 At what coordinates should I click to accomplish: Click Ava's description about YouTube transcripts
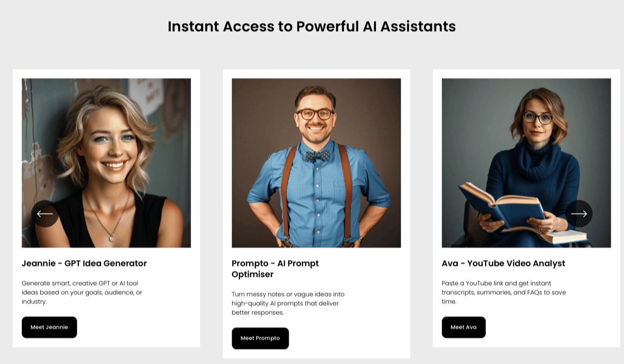(x=504, y=292)
